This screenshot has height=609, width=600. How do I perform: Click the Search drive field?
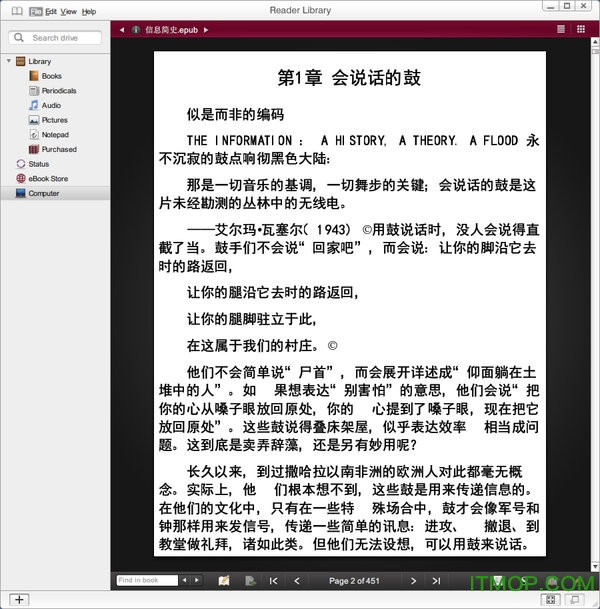pyautogui.click(x=55, y=38)
